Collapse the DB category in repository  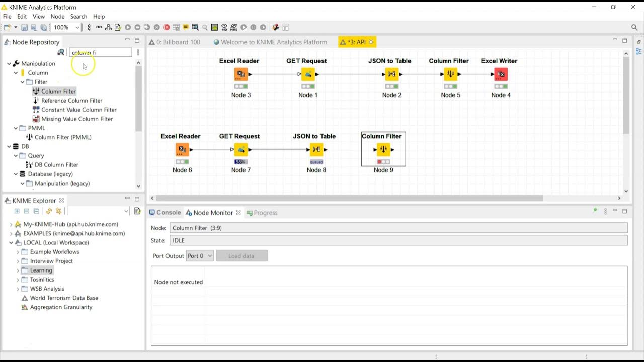click(9, 147)
